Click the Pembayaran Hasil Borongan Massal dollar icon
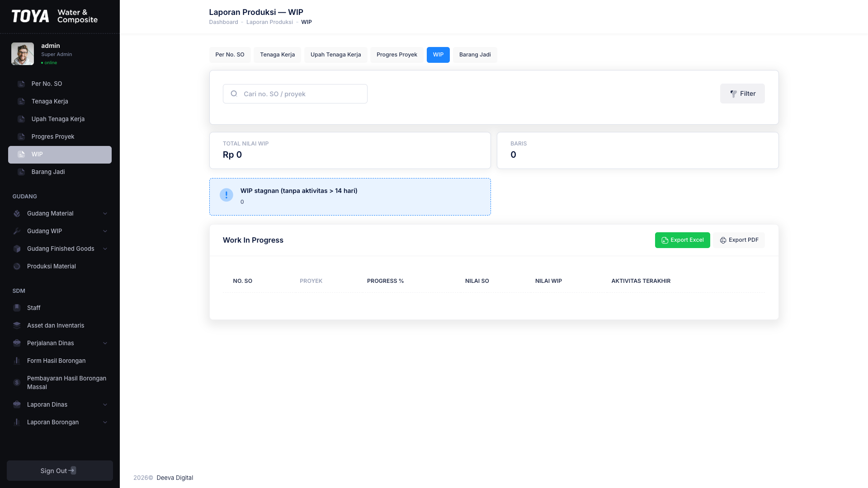The width and height of the screenshot is (868, 488). tap(17, 383)
